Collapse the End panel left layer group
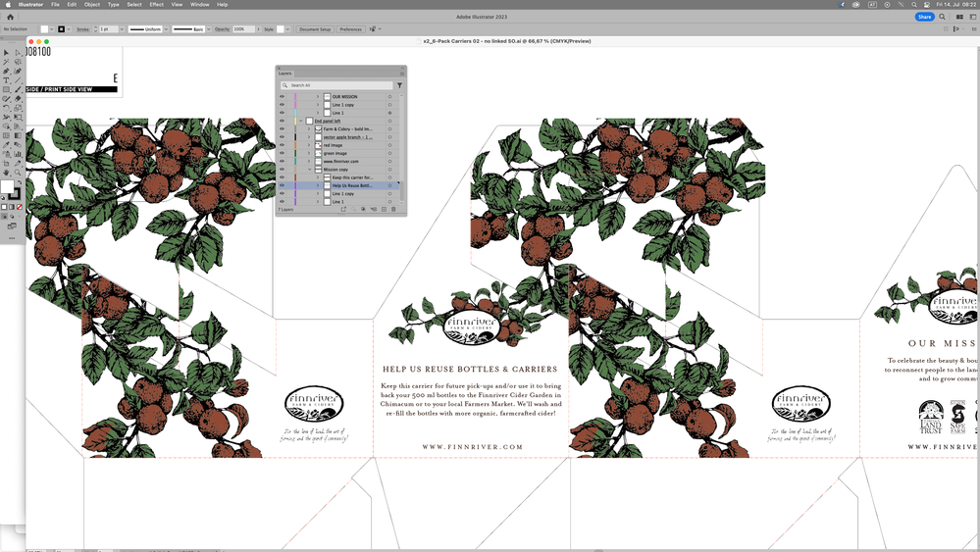The image size is (980, 552). (300, 122)
